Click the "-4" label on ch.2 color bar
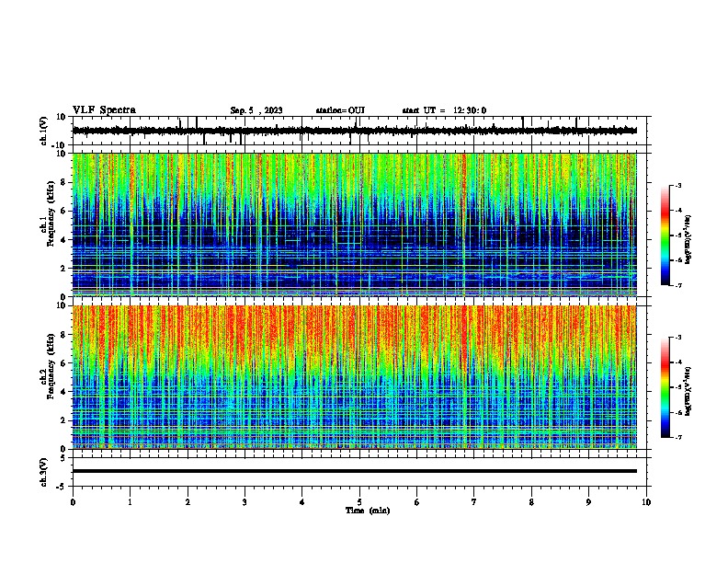Screen dimensions: 728x563 (678, 362)
